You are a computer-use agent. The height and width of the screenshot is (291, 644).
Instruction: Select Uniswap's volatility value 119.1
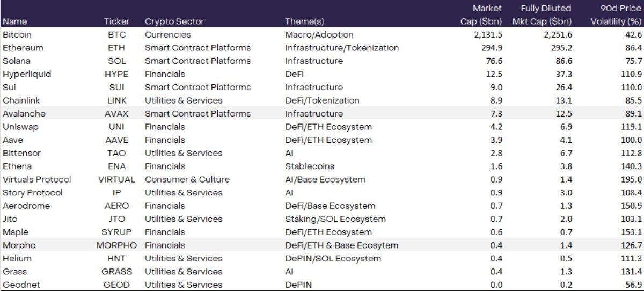[x=631, y=127]
